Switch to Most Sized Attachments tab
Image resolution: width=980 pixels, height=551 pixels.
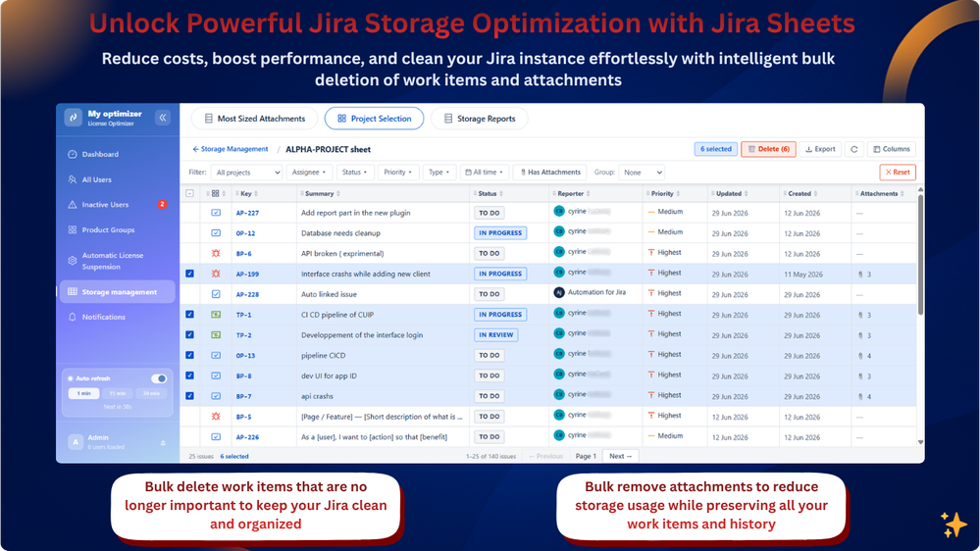tap(254, 119)
